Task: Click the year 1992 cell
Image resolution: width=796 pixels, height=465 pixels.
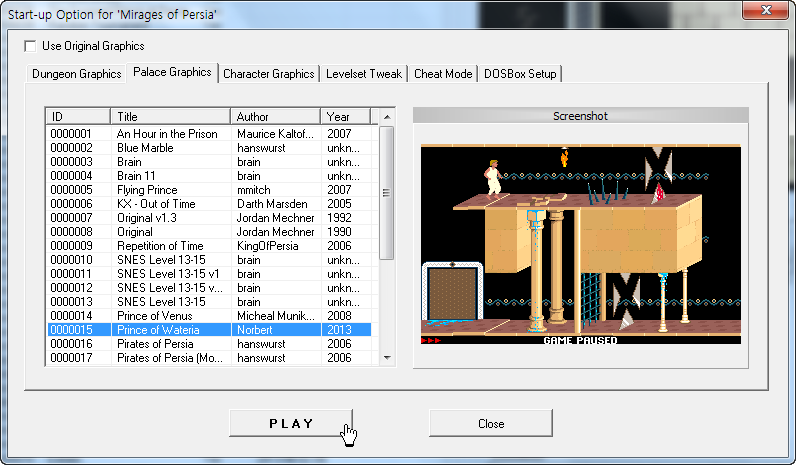Action: (339, 218)
